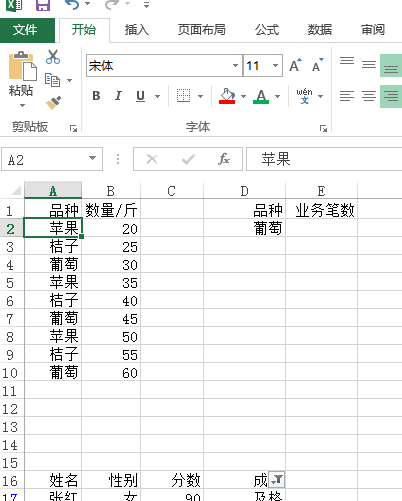Select cell 姓名 in row 16

point(53,480)
